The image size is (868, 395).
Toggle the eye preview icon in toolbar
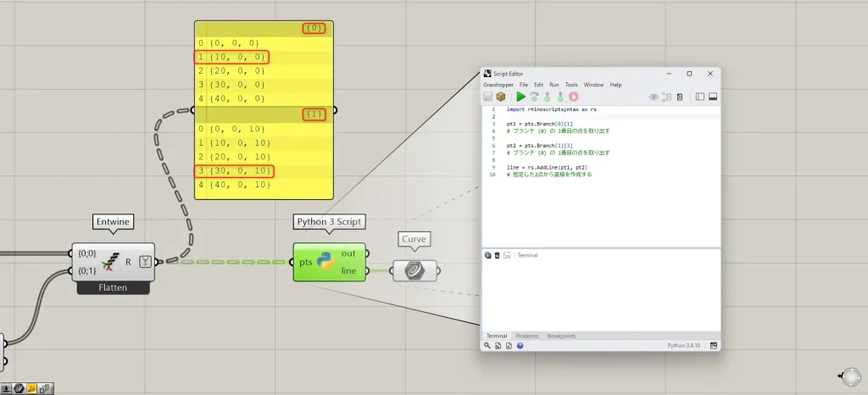click(x=654, y=97)
